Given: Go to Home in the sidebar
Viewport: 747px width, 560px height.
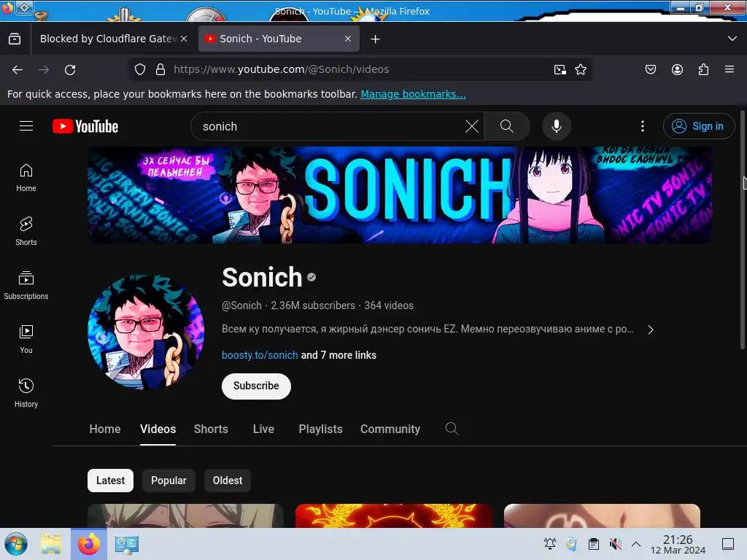Looking at the screenshot, I should [x=26, y=178].
